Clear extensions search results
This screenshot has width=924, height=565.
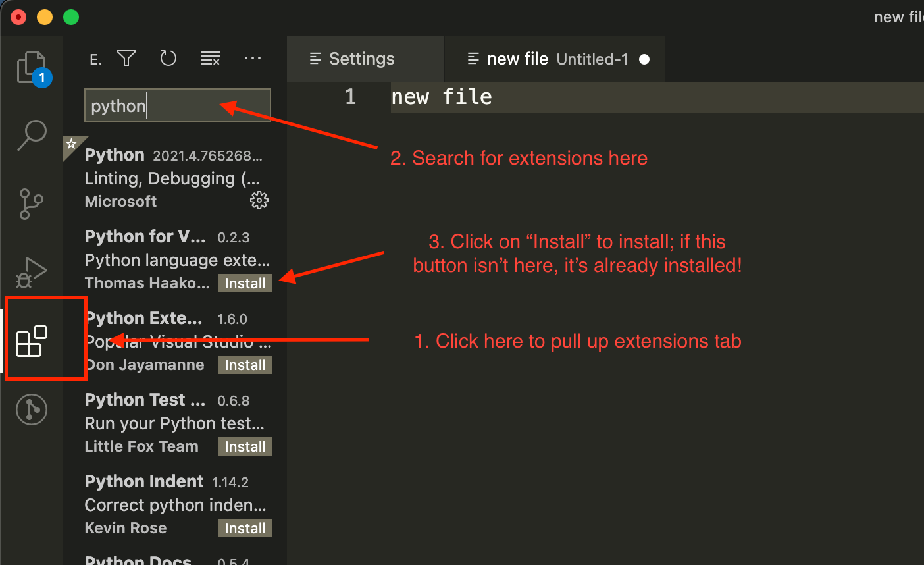point(211,59)
